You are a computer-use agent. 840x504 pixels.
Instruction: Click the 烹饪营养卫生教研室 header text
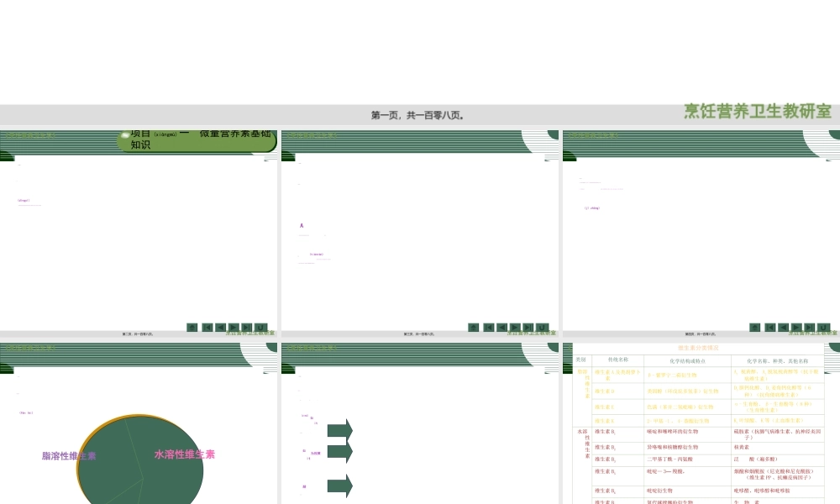click(758, 112)
